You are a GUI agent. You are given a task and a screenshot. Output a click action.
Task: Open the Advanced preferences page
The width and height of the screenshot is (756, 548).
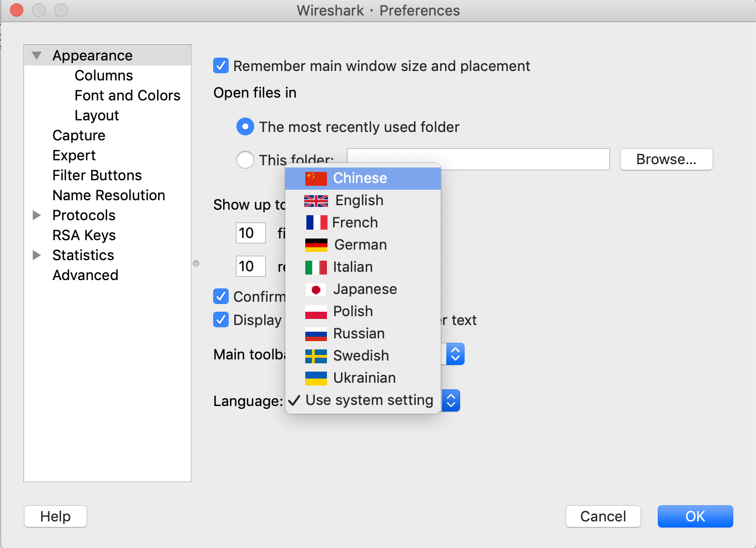[85, 275]
